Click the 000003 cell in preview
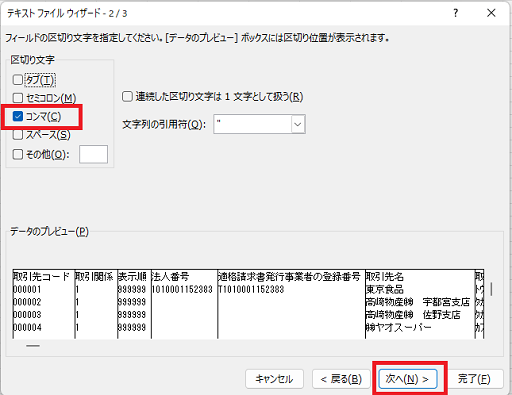 point(27,315)
